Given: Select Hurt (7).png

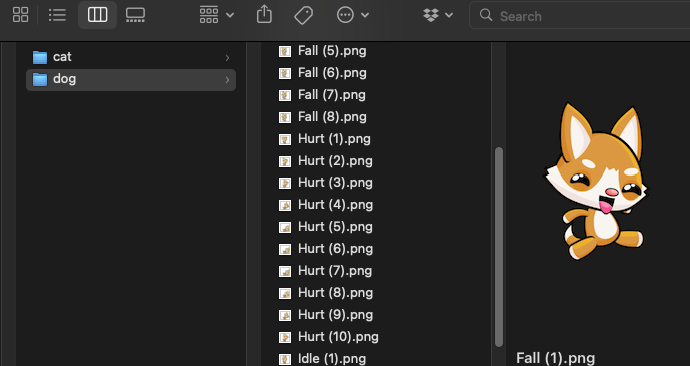Looking at the screenshot, I should 335,271.
